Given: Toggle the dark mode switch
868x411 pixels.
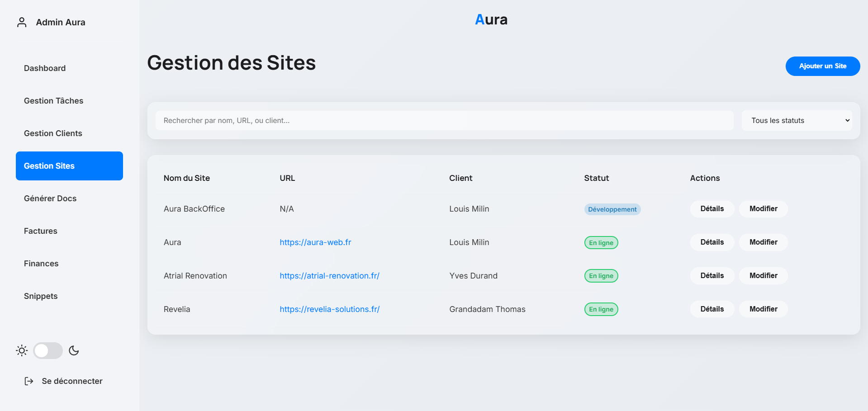Looking at the screenshot, I should [x=48, y=350].
